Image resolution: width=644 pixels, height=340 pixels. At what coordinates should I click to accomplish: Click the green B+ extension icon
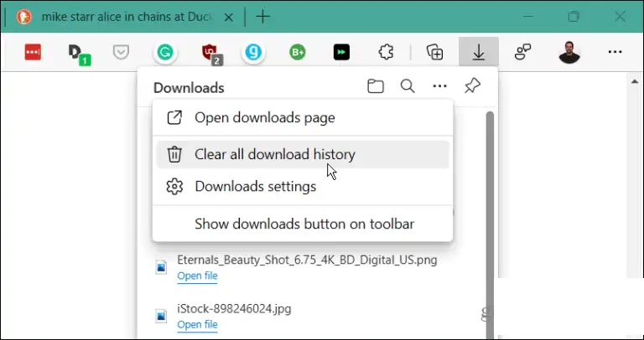point(298,52)
